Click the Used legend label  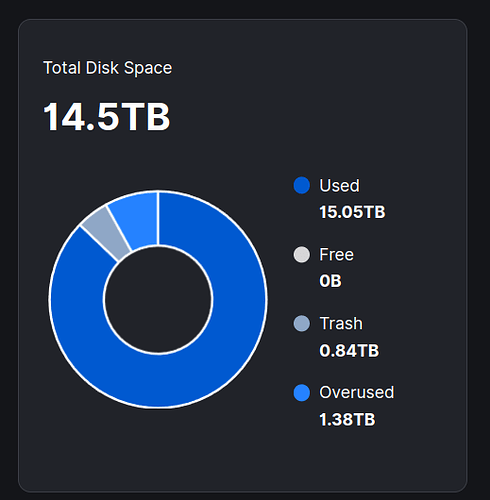[339, 185]
